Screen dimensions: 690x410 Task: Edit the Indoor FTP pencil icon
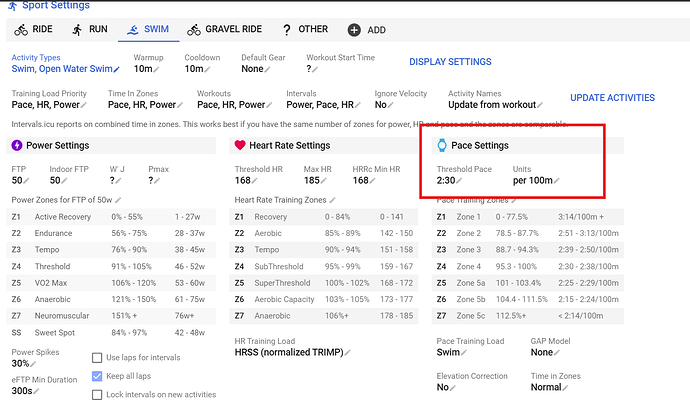point(64,181)
